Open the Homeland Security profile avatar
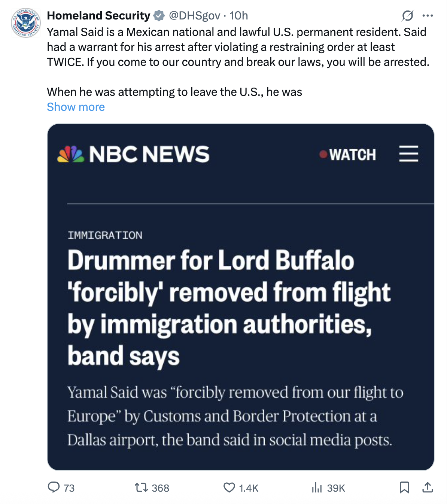Screen dimensions: 447x504 tap(25, 23)
